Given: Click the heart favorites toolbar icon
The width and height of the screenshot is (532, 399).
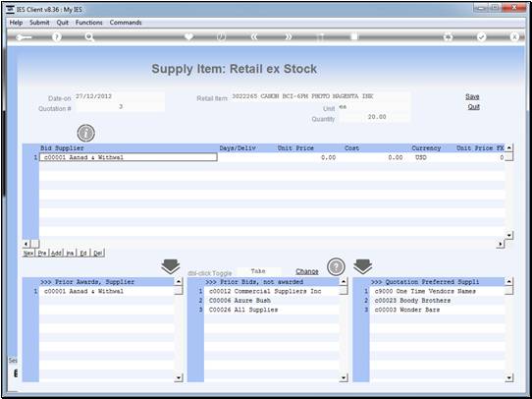Looking at the screenshot, I should (x=188, y=36).
